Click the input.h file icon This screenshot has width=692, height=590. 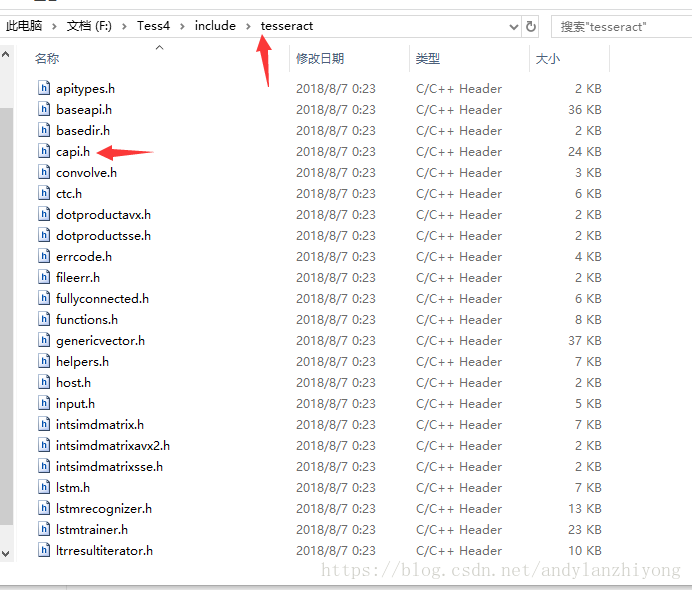tap(44, 403)
